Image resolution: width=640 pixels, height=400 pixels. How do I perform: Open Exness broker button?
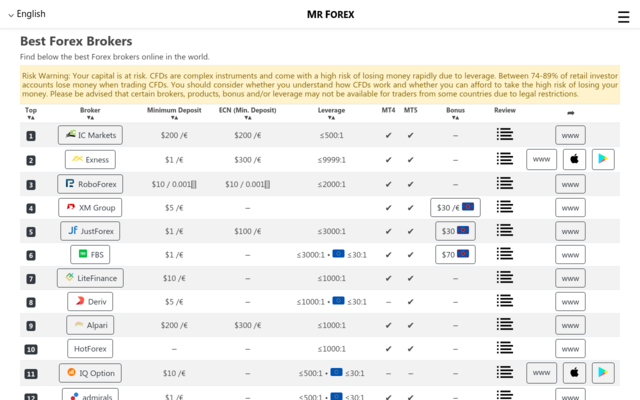(90, 160)
